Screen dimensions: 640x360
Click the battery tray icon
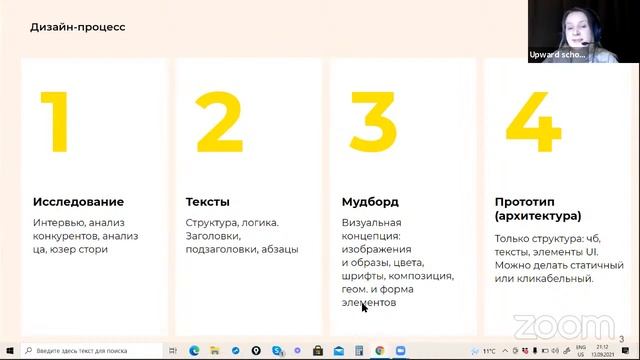tap(545, 351)
